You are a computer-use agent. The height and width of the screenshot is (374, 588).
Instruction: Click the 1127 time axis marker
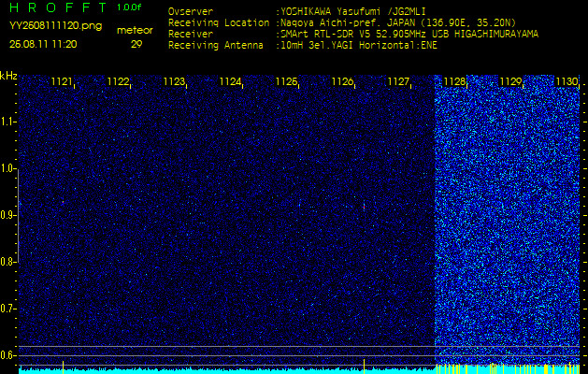(398, 81)
